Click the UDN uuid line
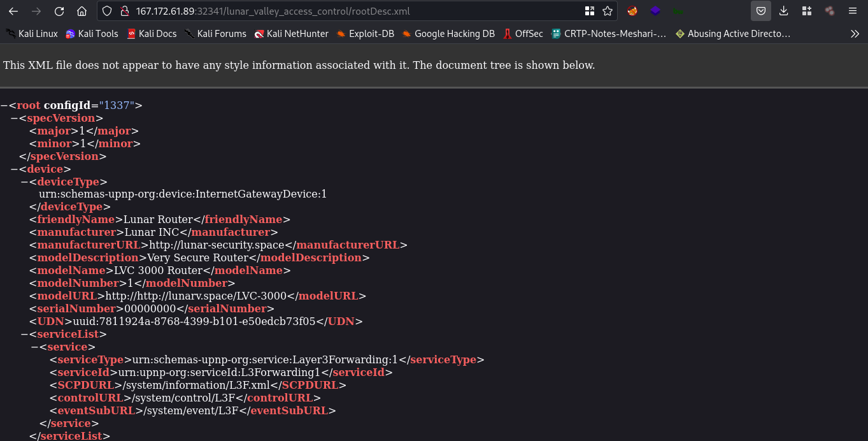The height and width of the screenshot is (441, 868). (196, 321)
